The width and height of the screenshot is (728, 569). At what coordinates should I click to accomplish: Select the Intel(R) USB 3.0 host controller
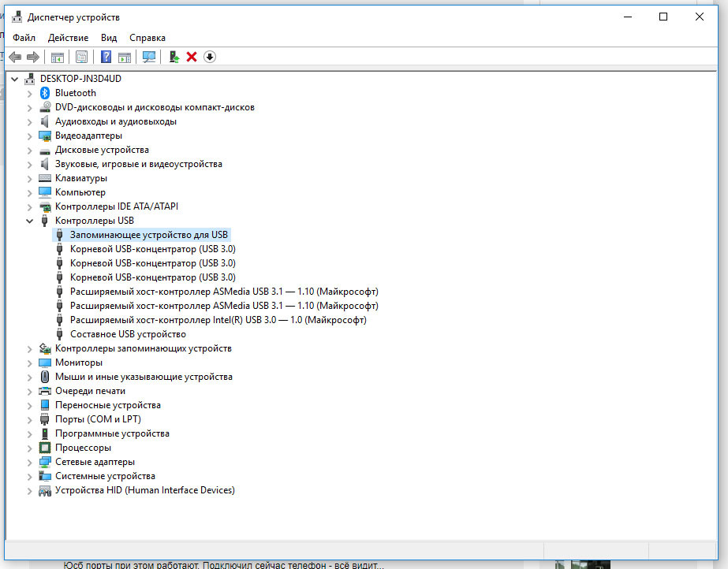tap(218, 320)
